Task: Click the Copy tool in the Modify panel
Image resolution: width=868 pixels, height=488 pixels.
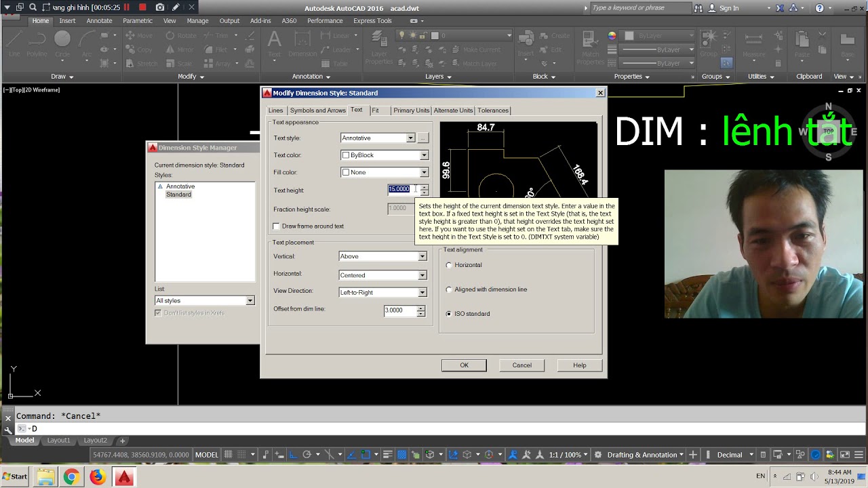Action: coord(138,49)
